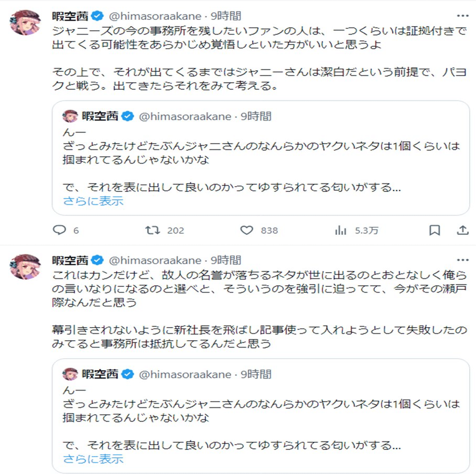Share the first tweet
This screenshot has width=476, height=476.
point(463,230)
